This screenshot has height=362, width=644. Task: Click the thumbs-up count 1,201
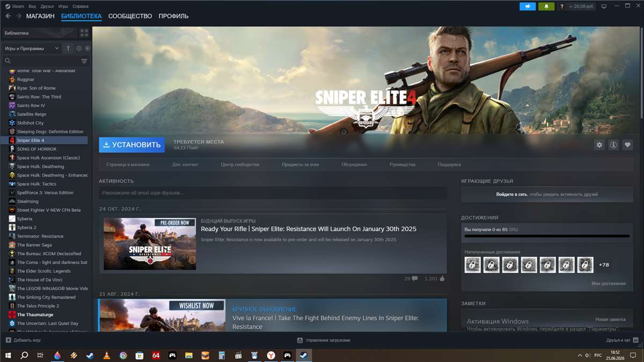point(435,279)
